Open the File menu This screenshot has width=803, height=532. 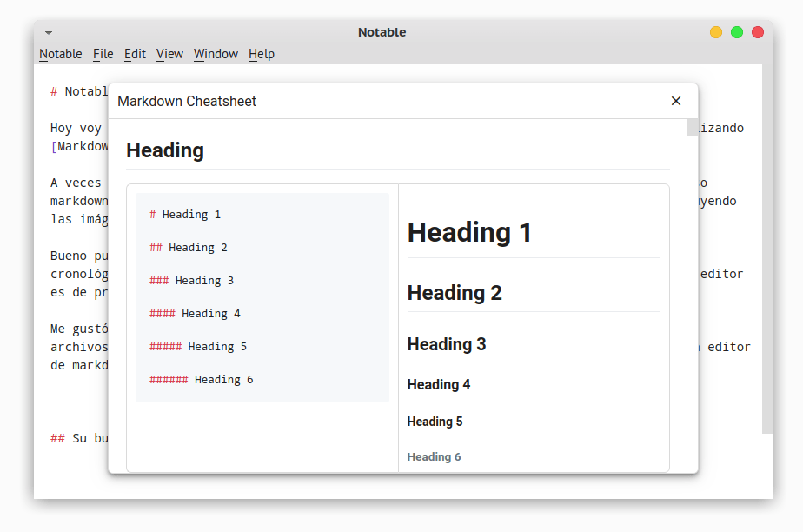coord(103,53)
